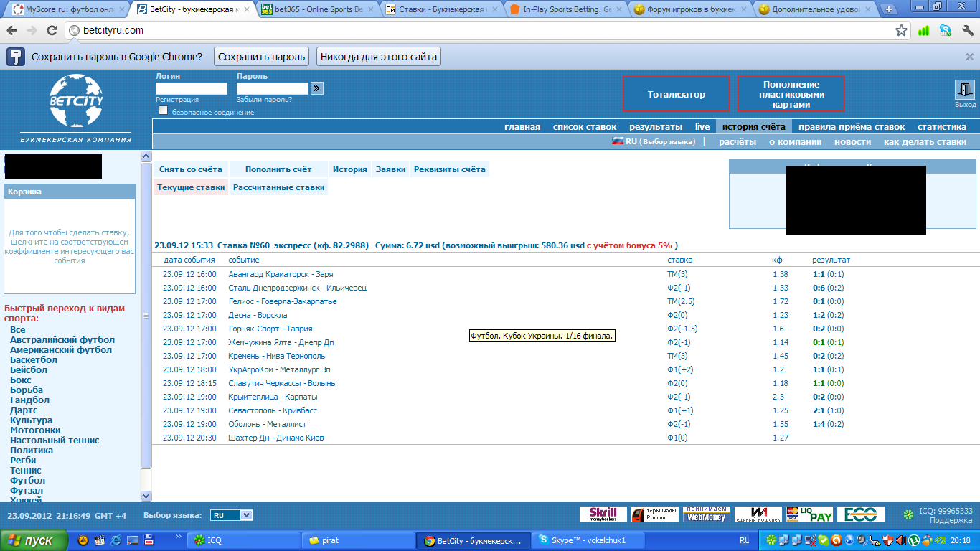
Task: Toggle безопасное соединение checkbox
Action: 164,110
